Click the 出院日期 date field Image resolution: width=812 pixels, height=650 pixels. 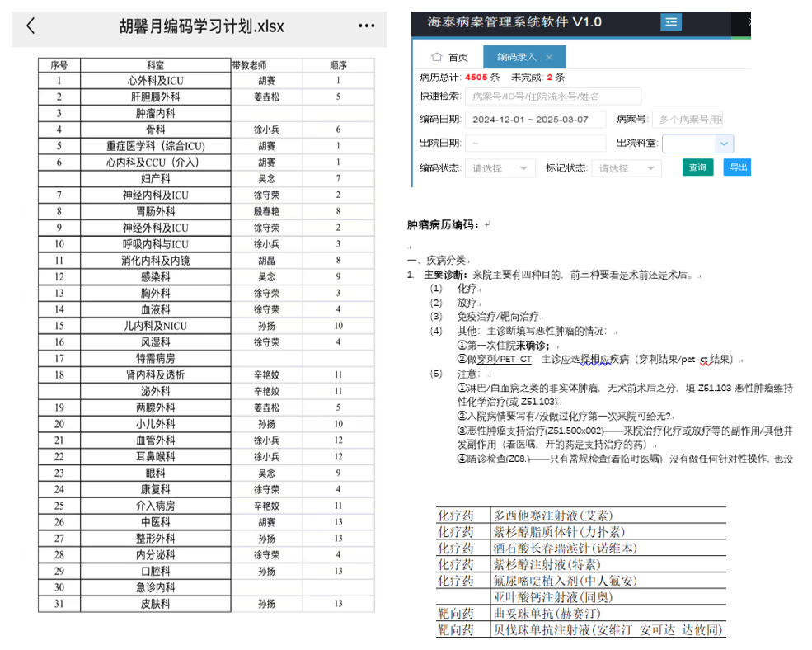coord(535,144)
